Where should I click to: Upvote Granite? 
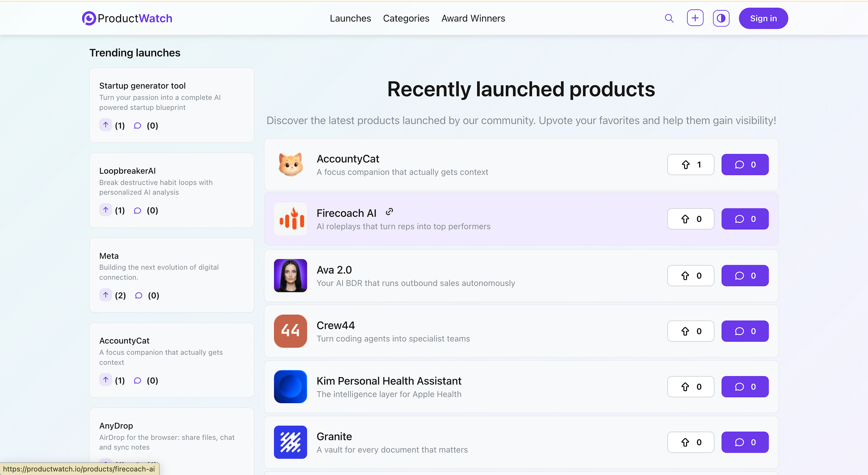coord(691,442)
